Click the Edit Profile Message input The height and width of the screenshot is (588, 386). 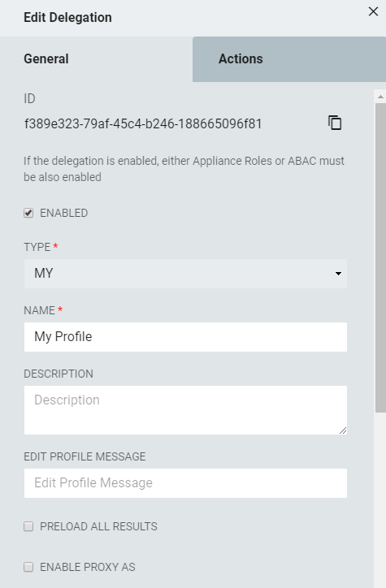[x=185, y=483]
